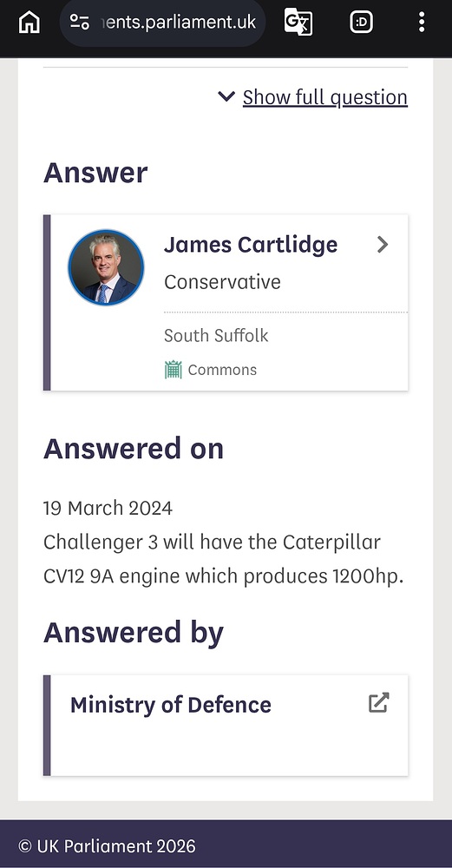Click the Commons house label

[222, 370]
